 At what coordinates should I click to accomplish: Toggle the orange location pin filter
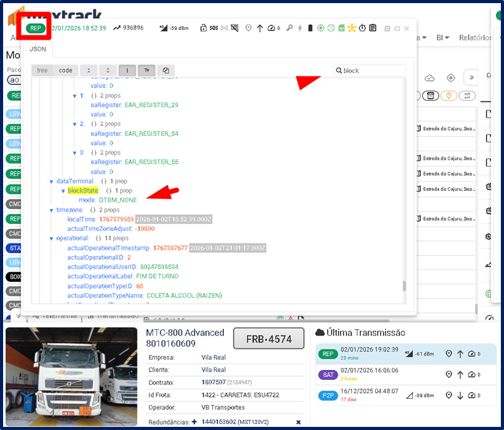pos(448,95)
